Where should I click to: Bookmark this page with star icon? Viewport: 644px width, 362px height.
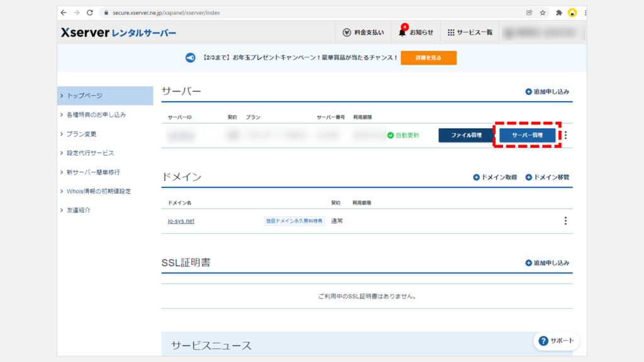click(x=543, y=13)
